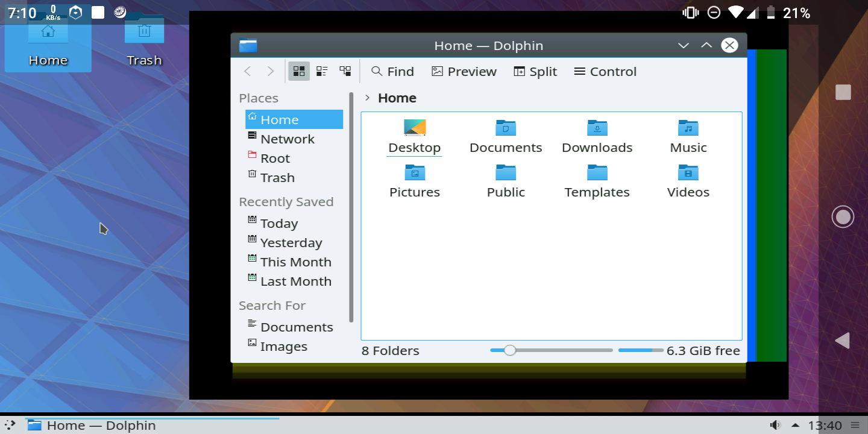Switch to details view mode
Viewport: 868px width, 434px height.
tap(345, 71)
